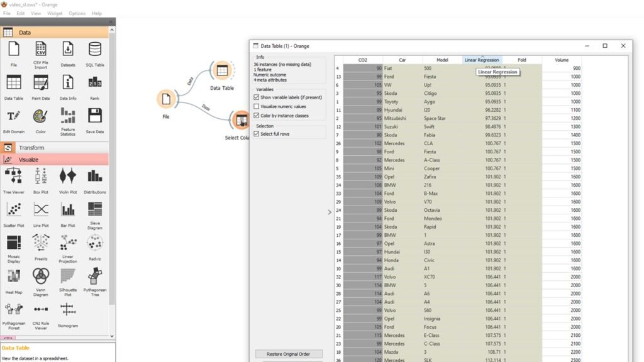Screen dimensions: 644x362
Task: Select the Sieve Diagram widget
Action: coord(95,216)
